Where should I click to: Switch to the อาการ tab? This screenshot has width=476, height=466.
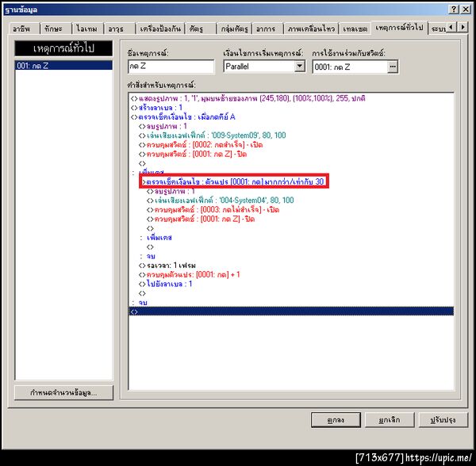[267, 29]
